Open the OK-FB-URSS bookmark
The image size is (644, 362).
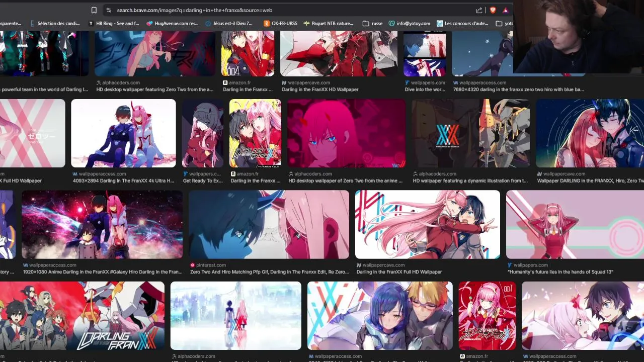[280, 23]
